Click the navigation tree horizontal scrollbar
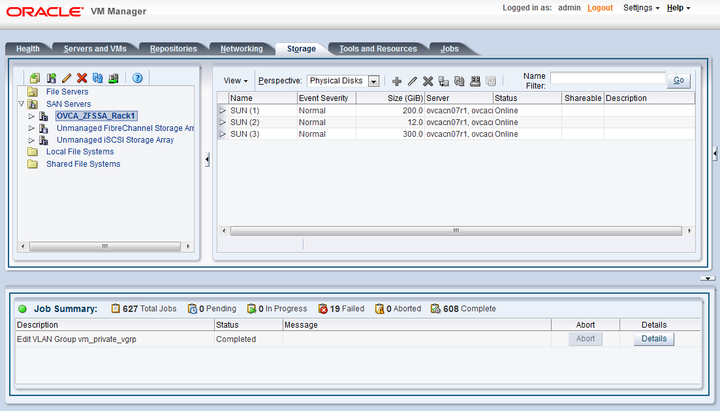 [x=105, y=247]
